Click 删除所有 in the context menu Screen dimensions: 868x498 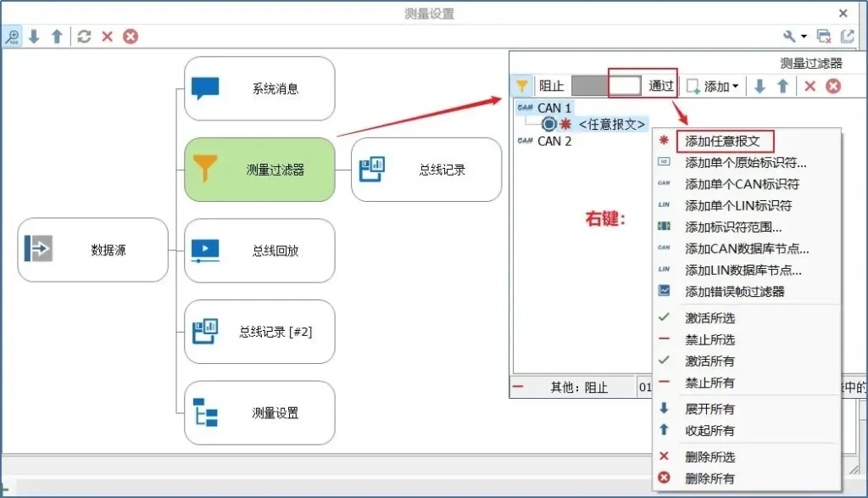point(709,478)
